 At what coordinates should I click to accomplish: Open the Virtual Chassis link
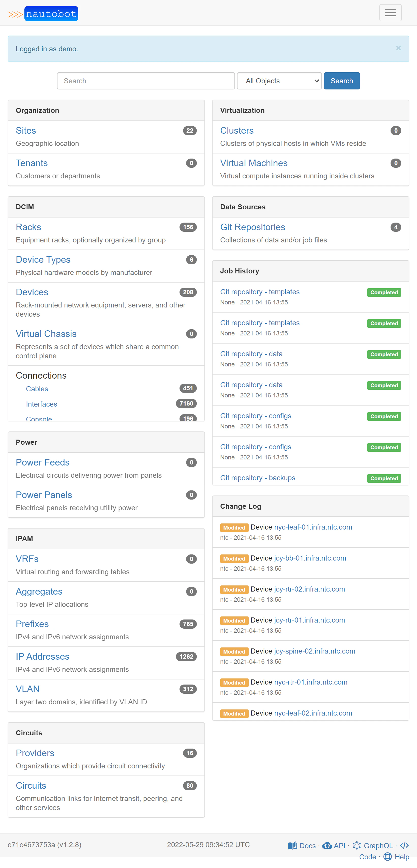click(x=46, y=334)
